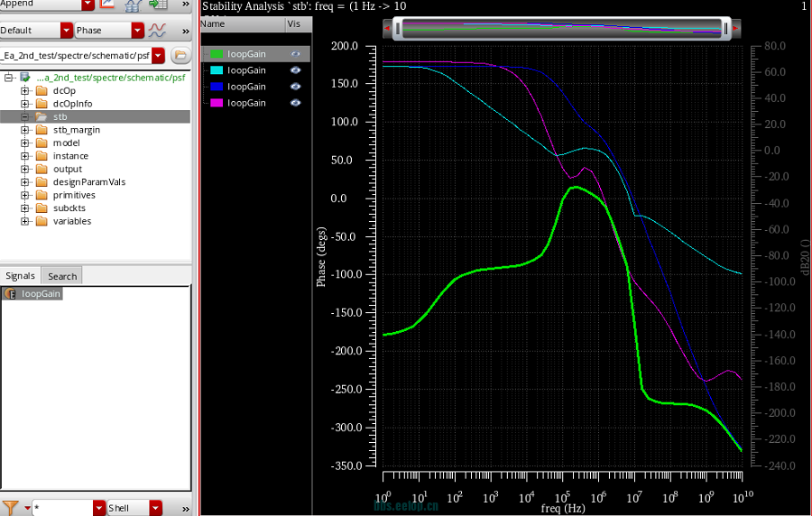Image resolution: width=812 pixels, height=516 pixels.
Task: Open the Shell filter type dropdown
Action: pyautogui.click(x=156, y=508)
